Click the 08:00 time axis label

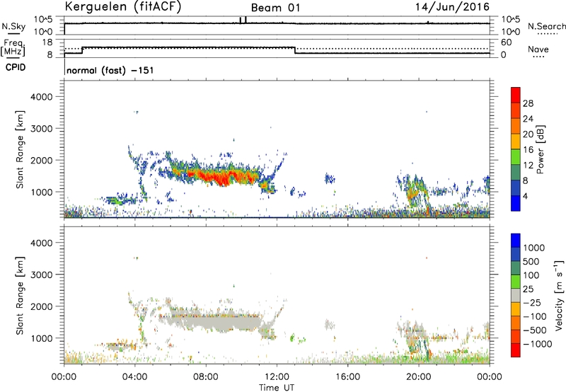205,377
